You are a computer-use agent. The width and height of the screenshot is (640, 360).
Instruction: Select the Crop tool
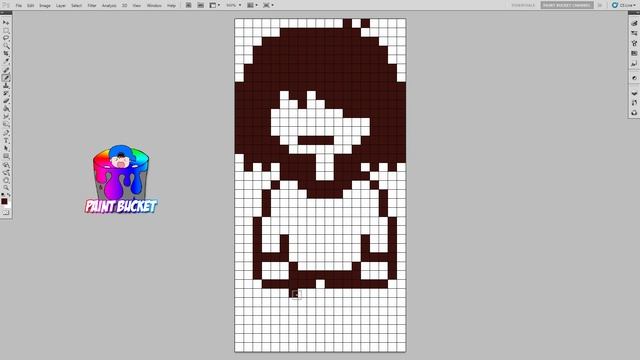click(6, 54)
